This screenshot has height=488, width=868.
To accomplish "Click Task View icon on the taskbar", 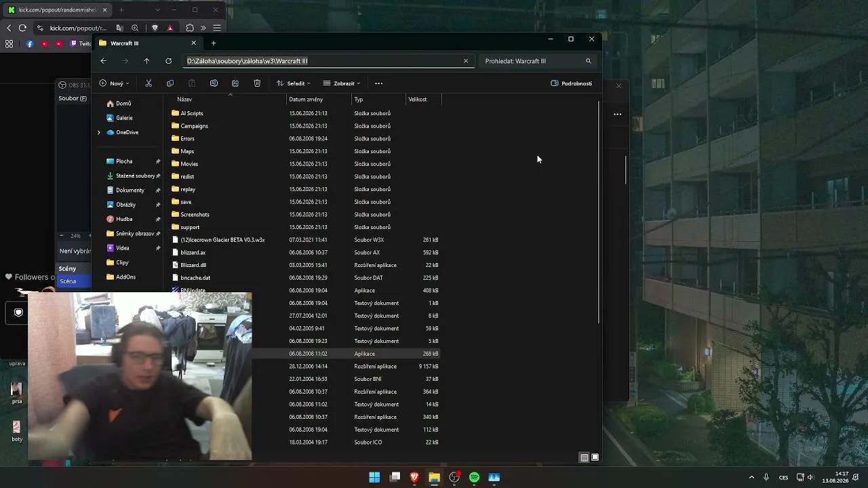I will (395, 477).
